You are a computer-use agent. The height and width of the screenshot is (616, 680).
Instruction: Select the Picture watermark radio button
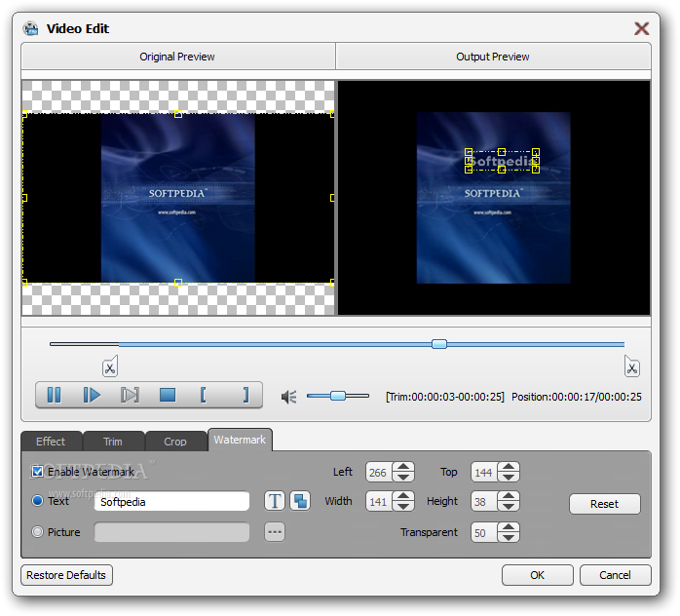pos(38,531)
